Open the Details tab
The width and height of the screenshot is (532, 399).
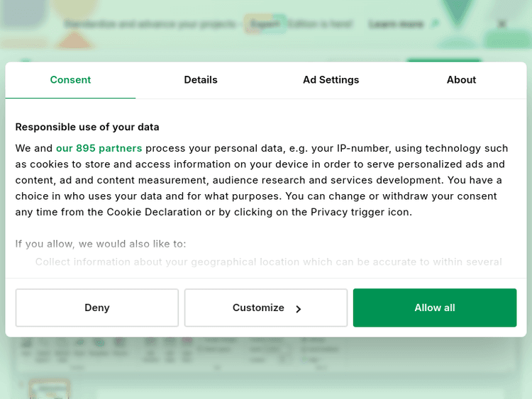[201, 80]
